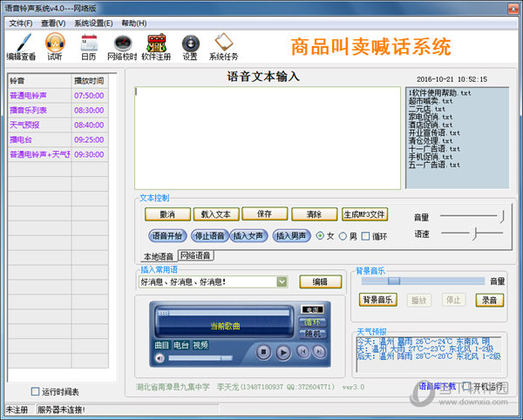Click the 编辑 button beside common phrases
The width and height of the screenshot is (523, 420).
[x=321, y=282]
